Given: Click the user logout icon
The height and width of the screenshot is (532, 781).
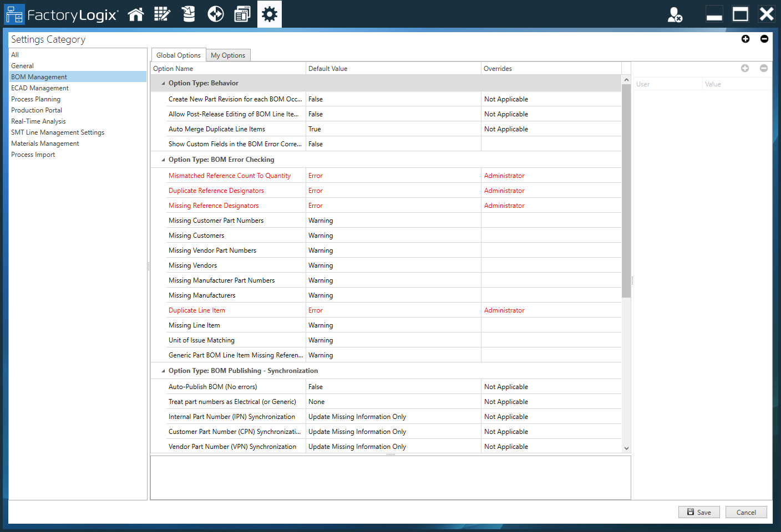Looking at the screenshot, I should coord(674,15).
